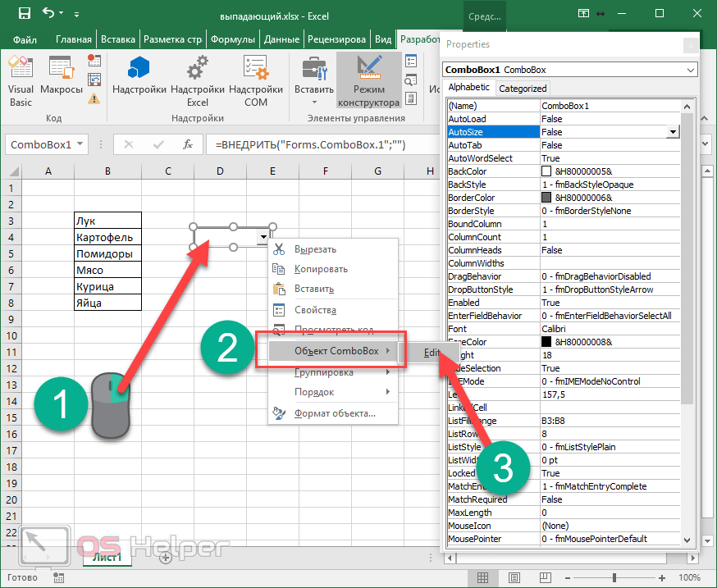This screenshot has width=717, height=588.
Task: Click the BackColor white color swatch
Action: click(x=546, y=171)
